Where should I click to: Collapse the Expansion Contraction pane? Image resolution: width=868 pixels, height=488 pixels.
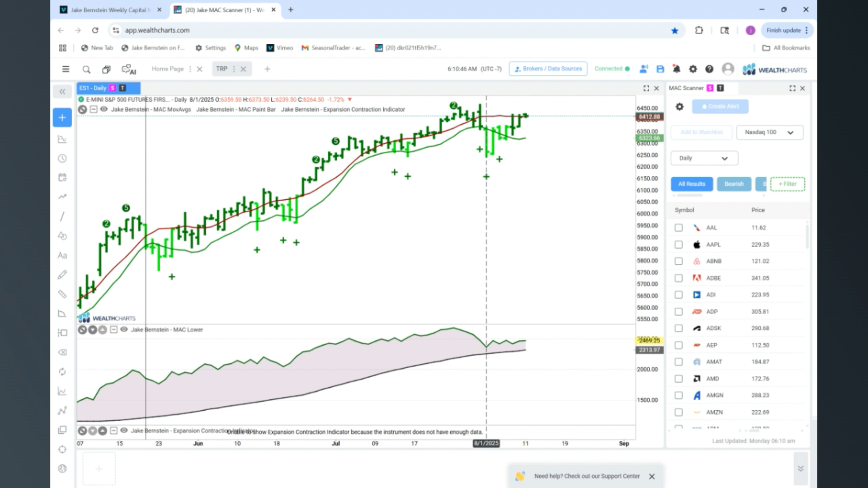113,431
